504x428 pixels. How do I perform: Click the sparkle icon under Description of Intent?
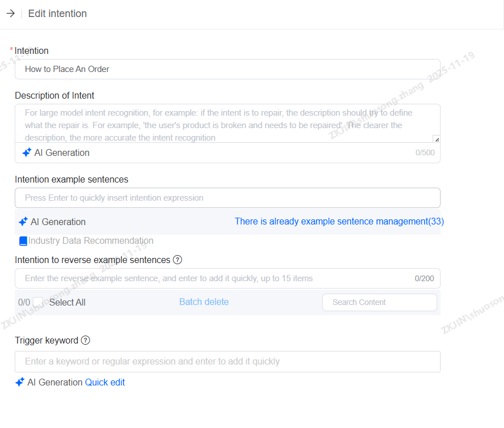coord(27,152)
